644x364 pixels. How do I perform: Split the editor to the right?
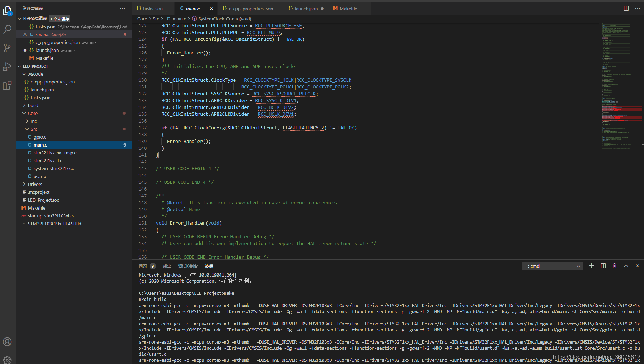click(x=626, y=9)
